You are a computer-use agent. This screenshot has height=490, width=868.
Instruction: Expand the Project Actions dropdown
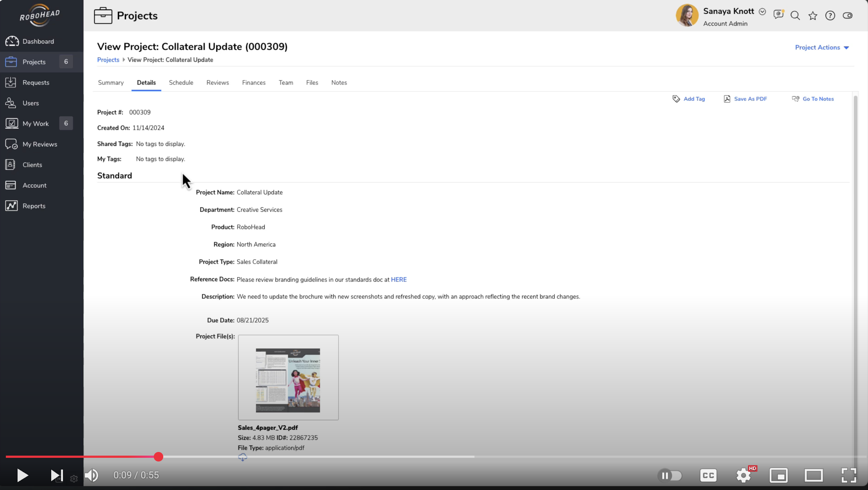tap(822, 48)
